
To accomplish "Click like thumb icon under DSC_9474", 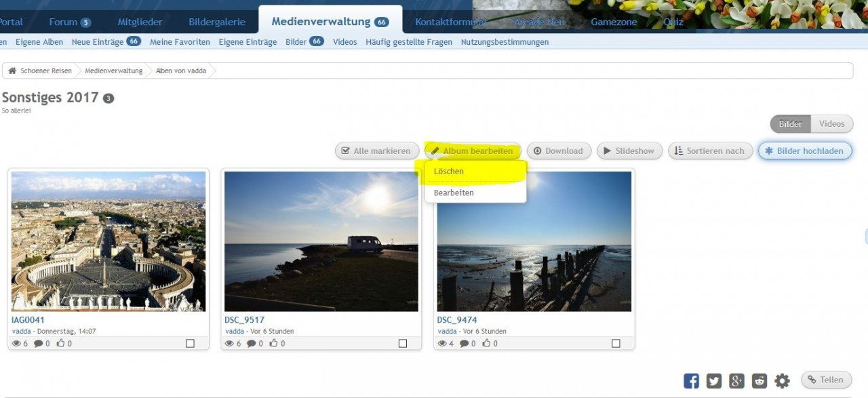I will (x=486, y=343).
